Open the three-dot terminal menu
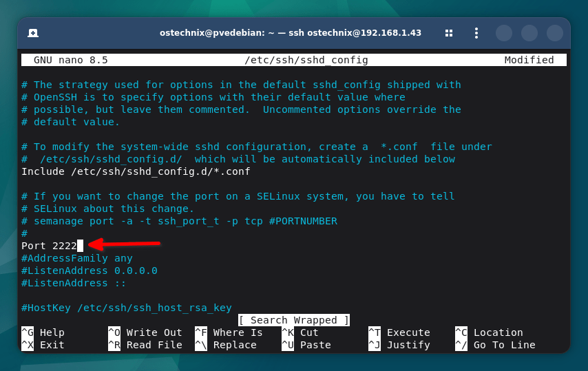This screenshot has height=371, width=588. 476,33
